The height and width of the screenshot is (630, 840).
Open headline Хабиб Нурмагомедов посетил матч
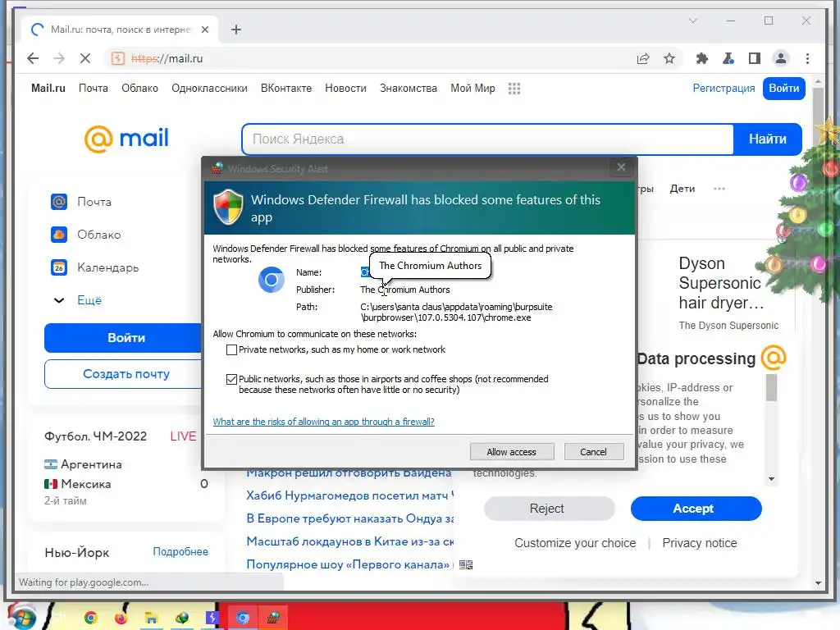[349, 495]
